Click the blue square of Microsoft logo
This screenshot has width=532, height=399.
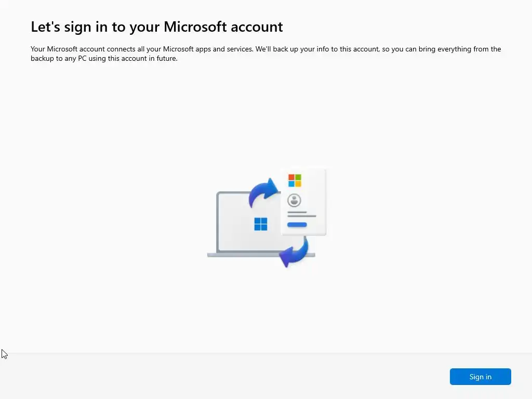(x=291, y=184)
